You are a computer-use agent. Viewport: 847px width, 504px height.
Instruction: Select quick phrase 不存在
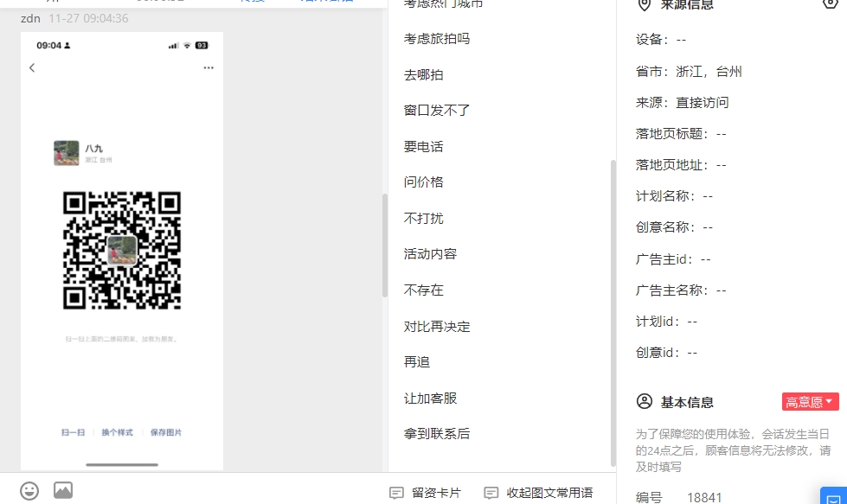424,290
